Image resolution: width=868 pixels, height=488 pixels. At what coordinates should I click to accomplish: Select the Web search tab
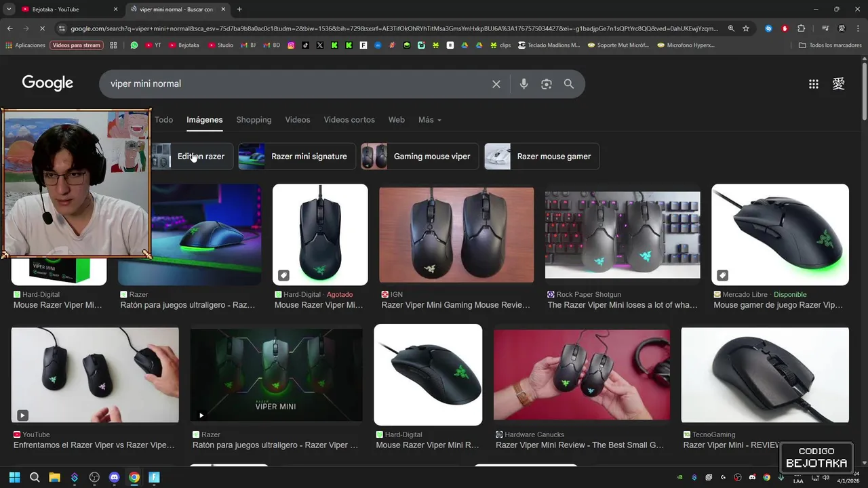click(397, 120)
